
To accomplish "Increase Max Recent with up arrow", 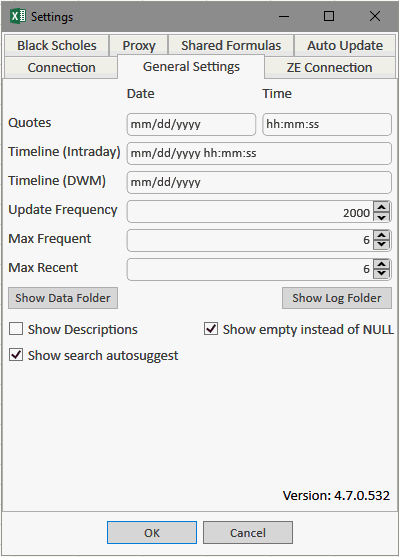I will [382, 265].
